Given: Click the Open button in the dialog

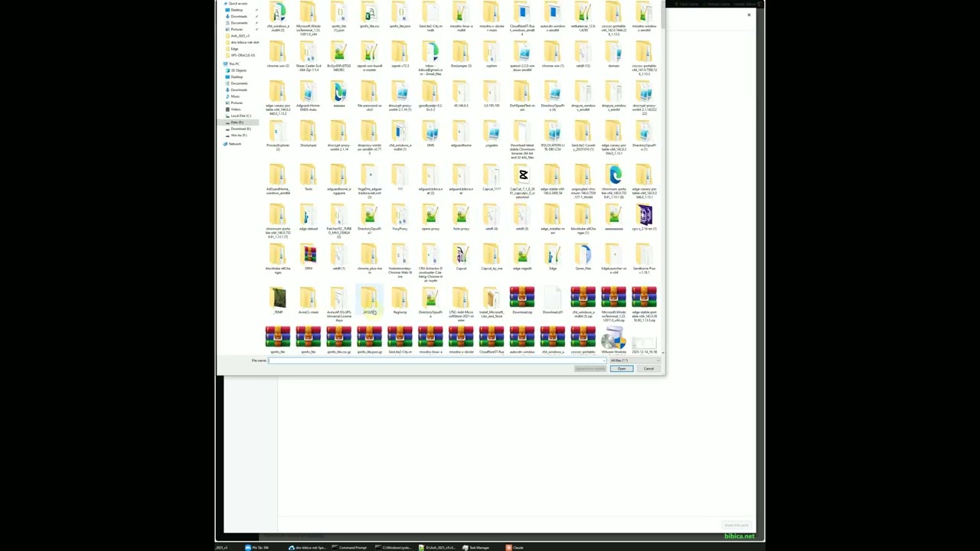Looking at the screenshot, I should click(622, 369).
